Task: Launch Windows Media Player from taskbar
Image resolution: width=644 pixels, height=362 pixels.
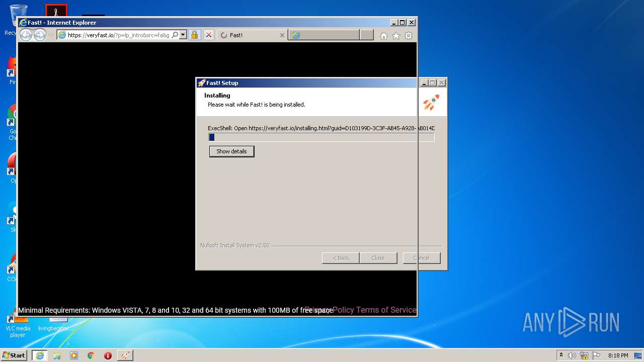Action: (x=74, y=355)
